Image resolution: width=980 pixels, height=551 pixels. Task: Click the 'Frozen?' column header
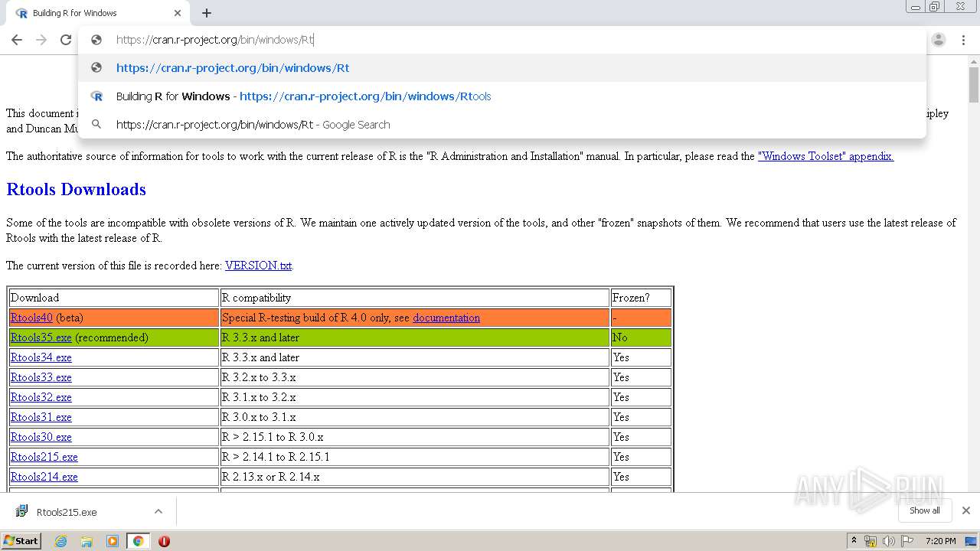641,298
